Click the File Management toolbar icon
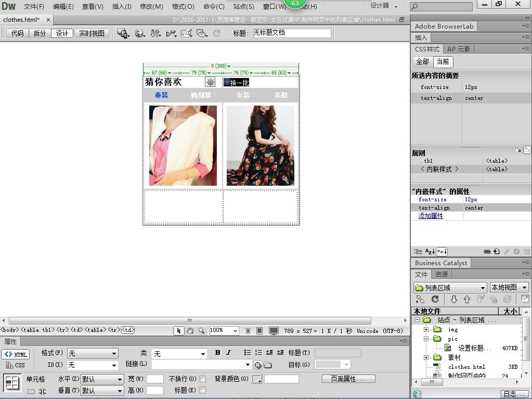Image resolution: width=532 pixels, height=399 pixels. click(x=155, y=33)
